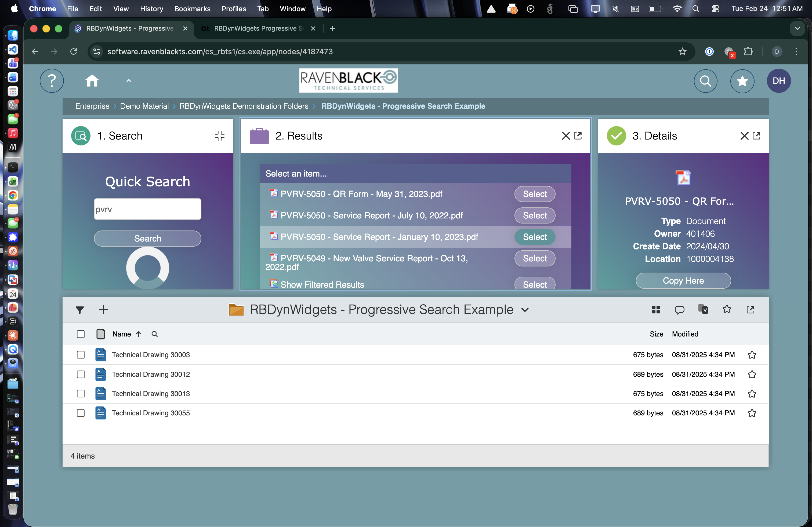Open the comments icon for the folder
Screen dimensions: 812x527
point(680,310)
